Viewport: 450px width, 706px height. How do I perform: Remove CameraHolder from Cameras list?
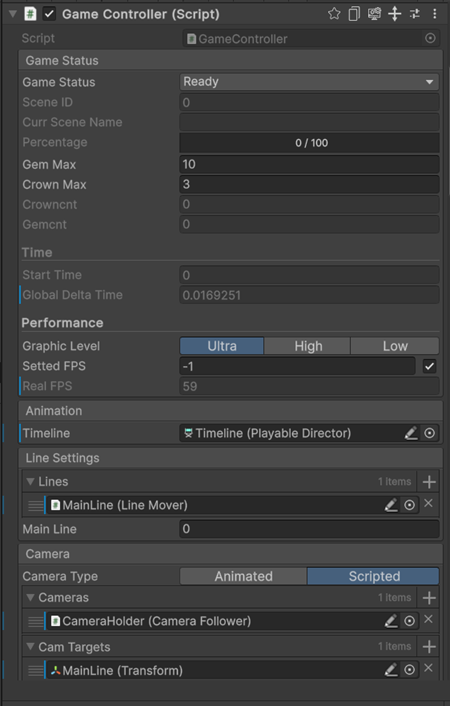pyautogui.click(x=428, y=619)
